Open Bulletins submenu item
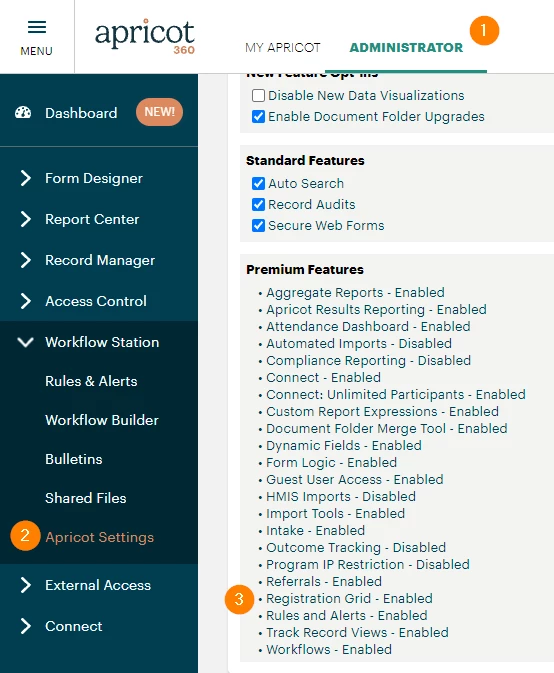This screenshot has height=673, width=554. (x=74, y=459)
